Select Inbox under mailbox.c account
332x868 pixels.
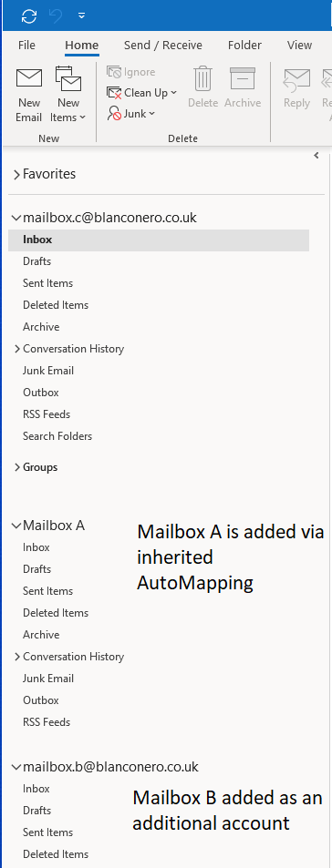click(x=159, y=240)
